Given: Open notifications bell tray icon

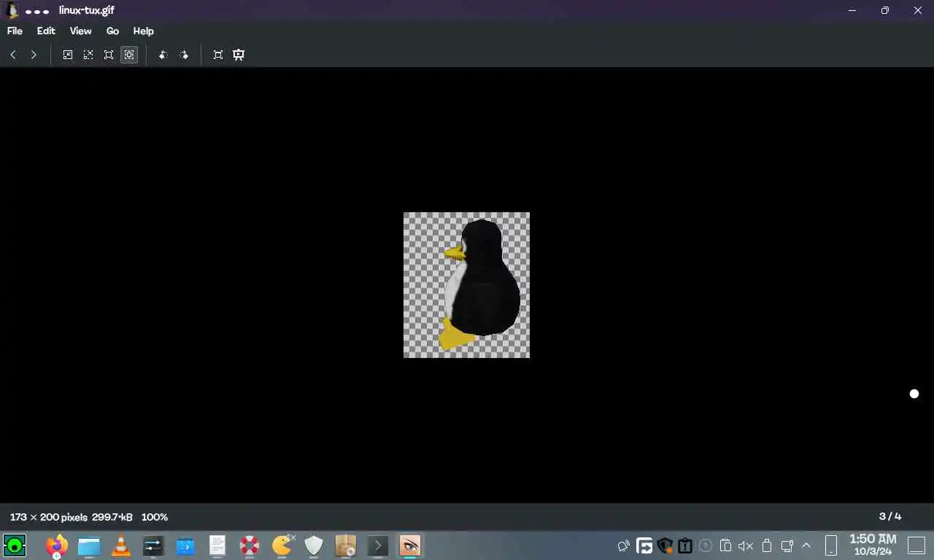Looking at the screenshot, I should pyautogui.click(x=624, y=545).
